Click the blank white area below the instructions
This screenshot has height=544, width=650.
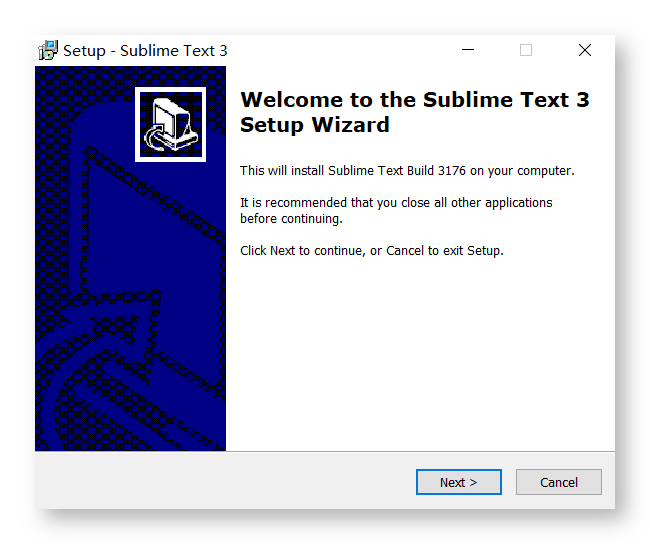pos(419,352)
